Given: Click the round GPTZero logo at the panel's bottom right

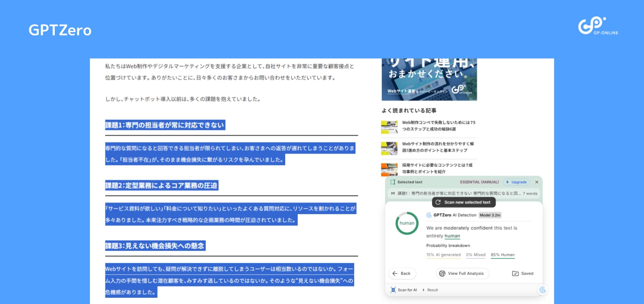Looking at the screenshot, I should [542, 290].
